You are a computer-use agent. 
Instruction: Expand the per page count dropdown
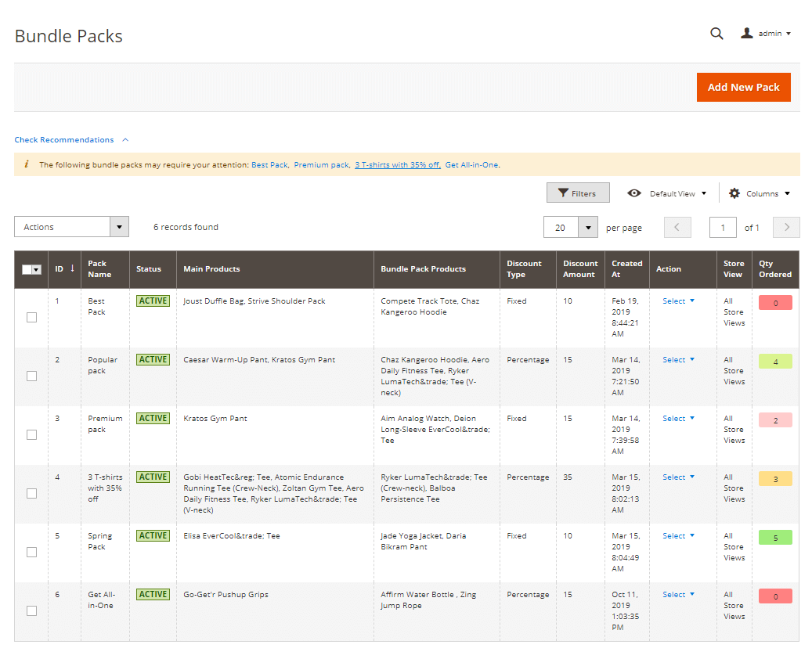click(x=588, y=228)
